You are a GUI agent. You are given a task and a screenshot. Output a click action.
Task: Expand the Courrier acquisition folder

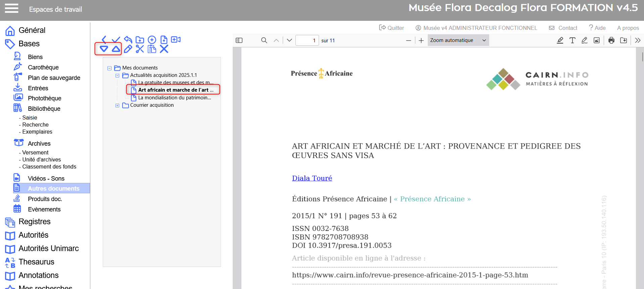tap(118, 105)
